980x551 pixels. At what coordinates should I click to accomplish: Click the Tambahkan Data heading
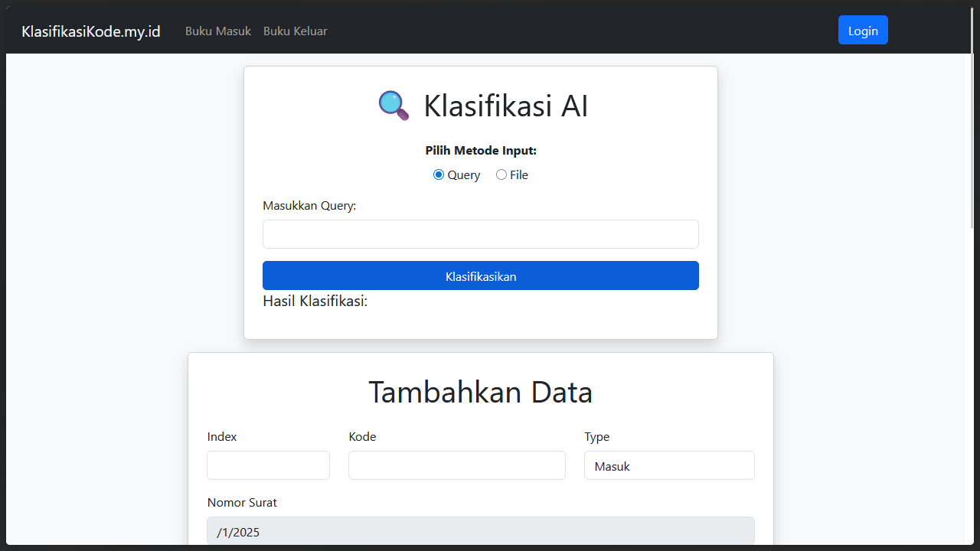[480, 392]
